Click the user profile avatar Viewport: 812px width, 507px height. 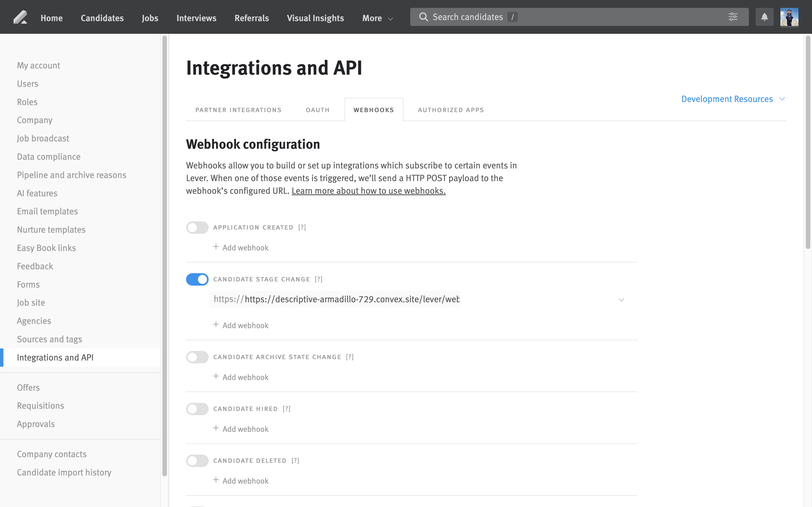(x=789, y=17)
